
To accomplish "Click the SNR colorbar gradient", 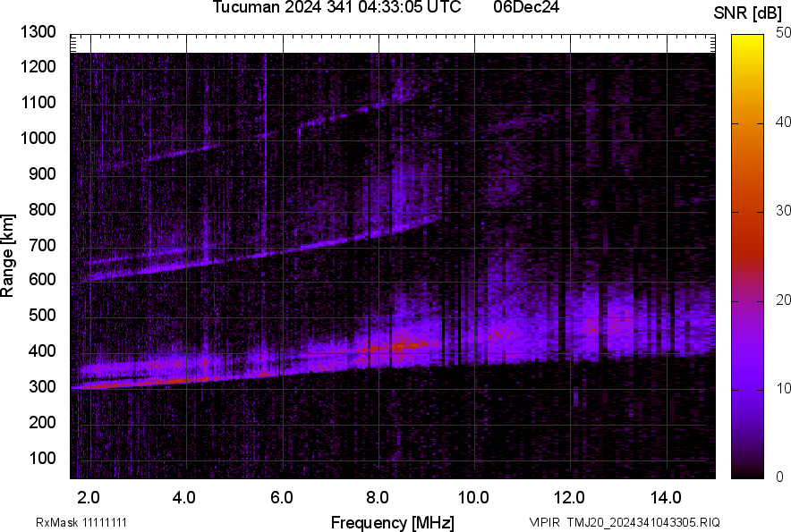I will click(x=747, y=257).
